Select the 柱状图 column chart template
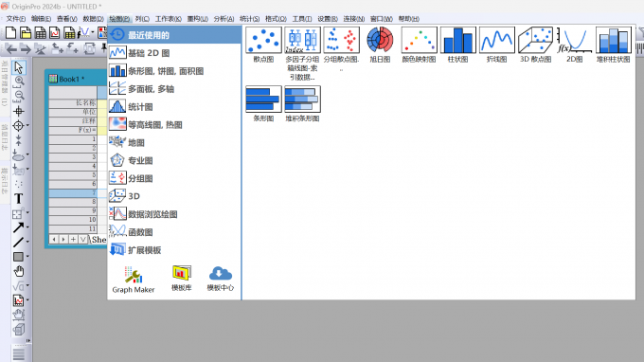This screenshot has width=644, height=362. click(x=457, y=45)
